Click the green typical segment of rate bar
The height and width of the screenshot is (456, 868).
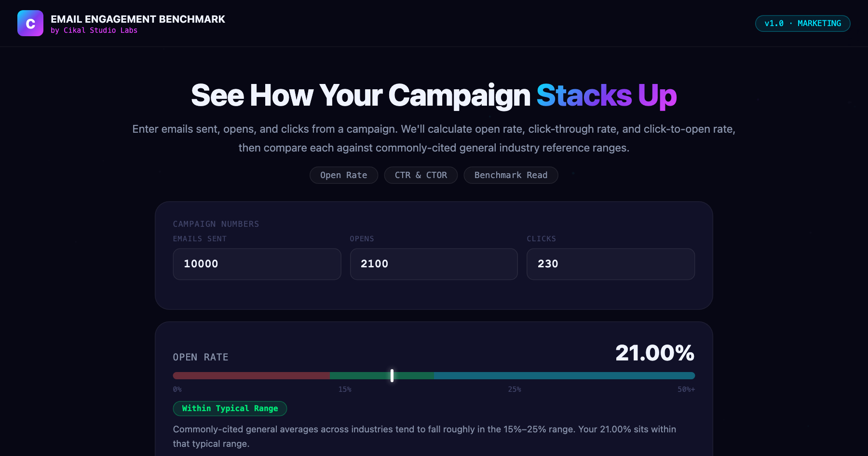[382, 375]
